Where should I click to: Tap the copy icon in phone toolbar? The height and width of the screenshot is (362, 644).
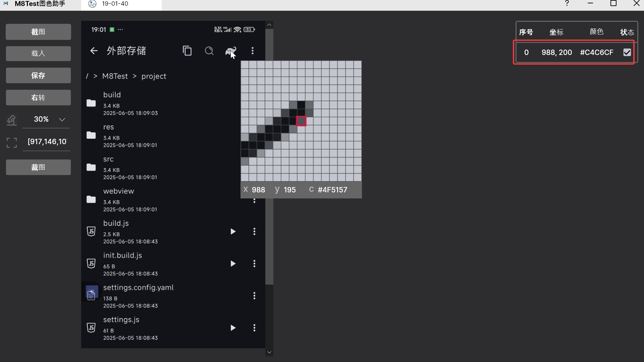pyautogui.click(x=187, y=51)
